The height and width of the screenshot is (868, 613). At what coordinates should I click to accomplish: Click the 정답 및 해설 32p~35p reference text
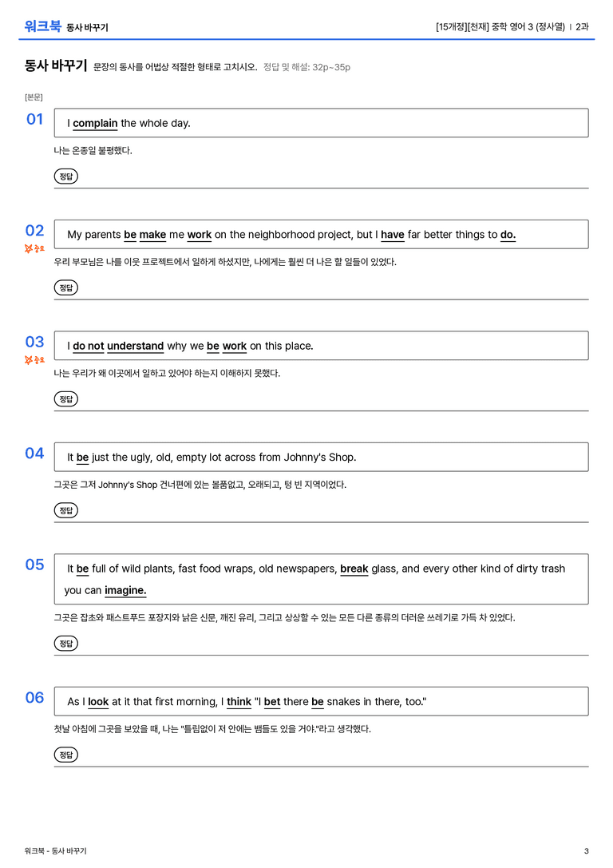point(306,67)
